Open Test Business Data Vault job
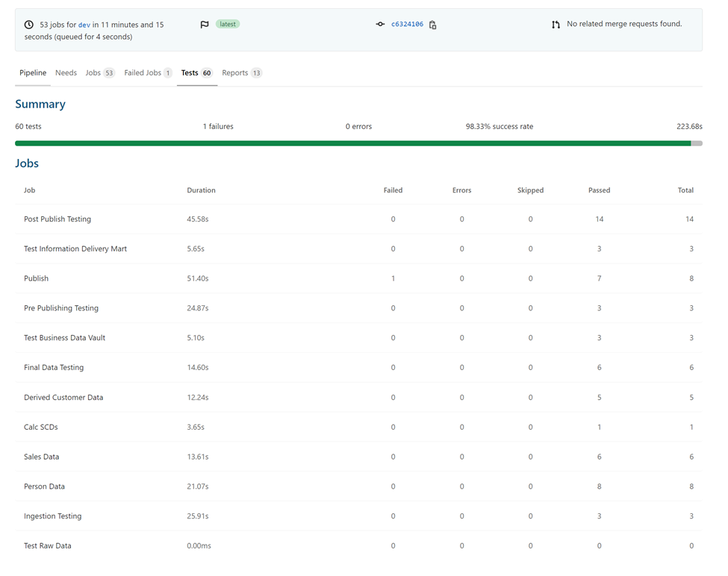 [358, 338]
